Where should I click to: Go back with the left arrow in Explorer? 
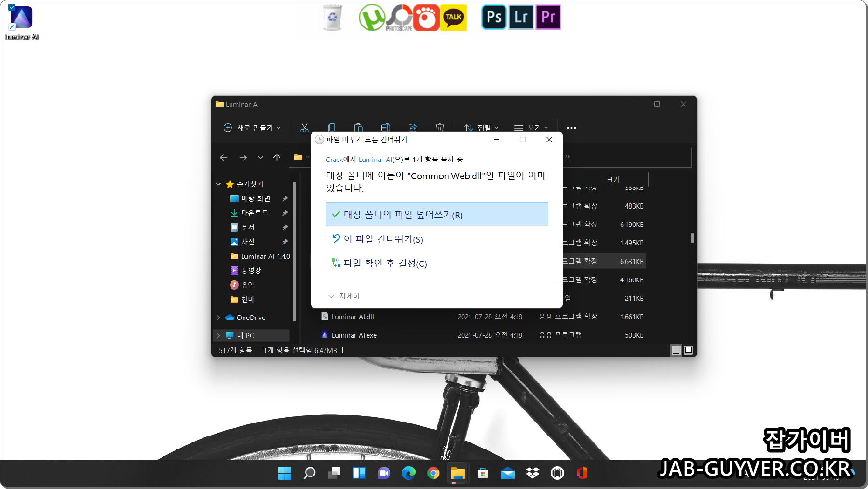click(x=223, y=158)
